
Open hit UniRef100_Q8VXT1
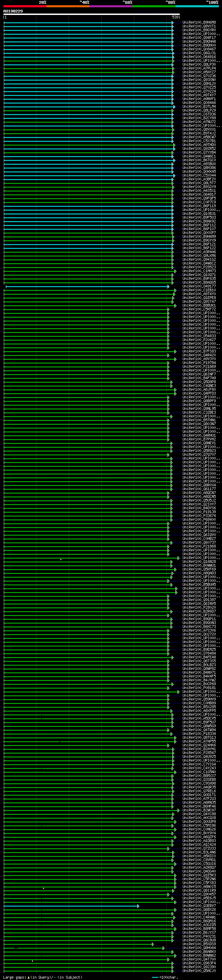[199, 26]
